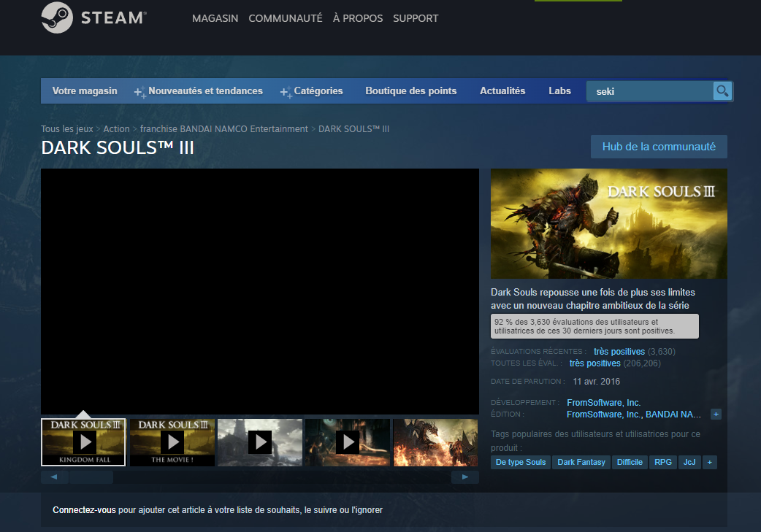
Task: Select Votre magasin tab
Action: (x=85, y=91)
